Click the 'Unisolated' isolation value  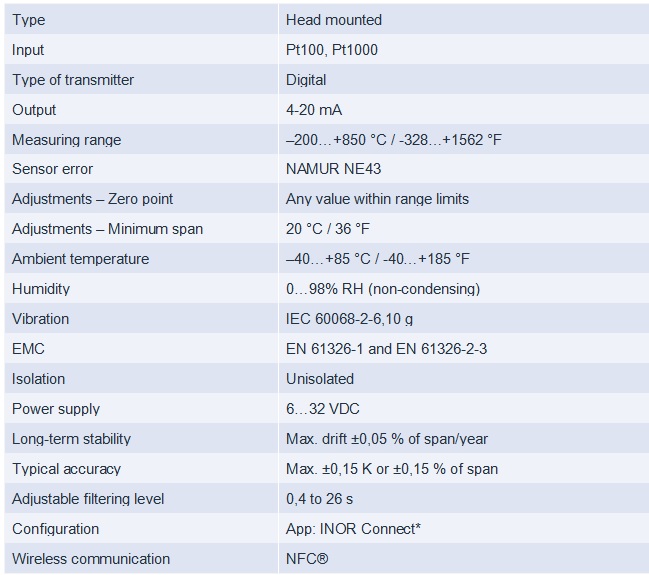click(x=320, y=379)
